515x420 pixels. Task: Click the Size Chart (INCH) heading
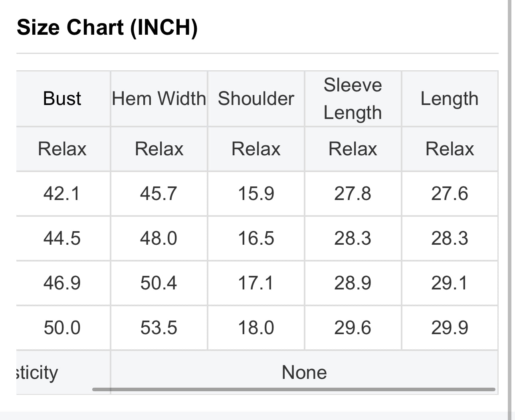point(107,28)
